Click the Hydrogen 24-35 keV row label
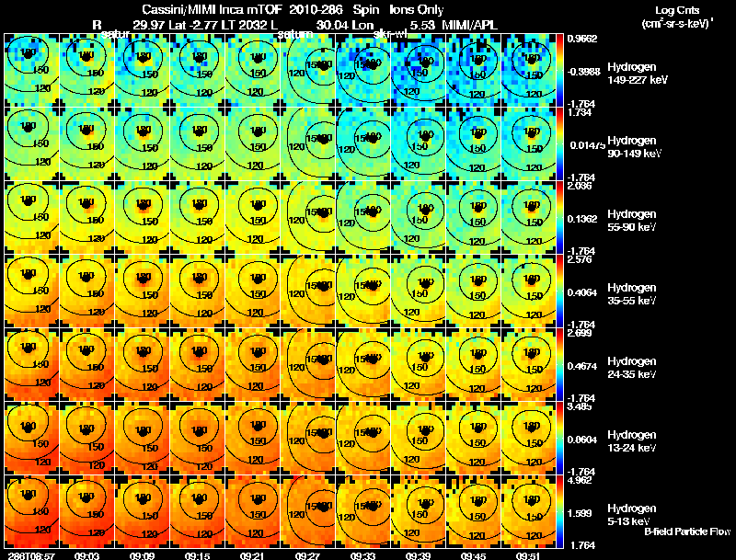 tap(632, 368)
